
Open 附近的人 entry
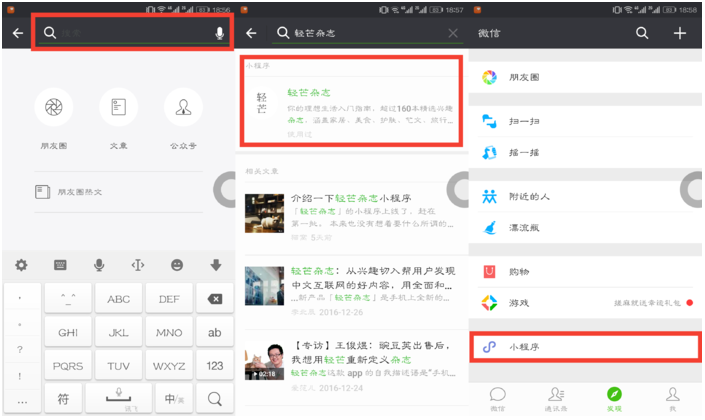click(x=585, y=197)
